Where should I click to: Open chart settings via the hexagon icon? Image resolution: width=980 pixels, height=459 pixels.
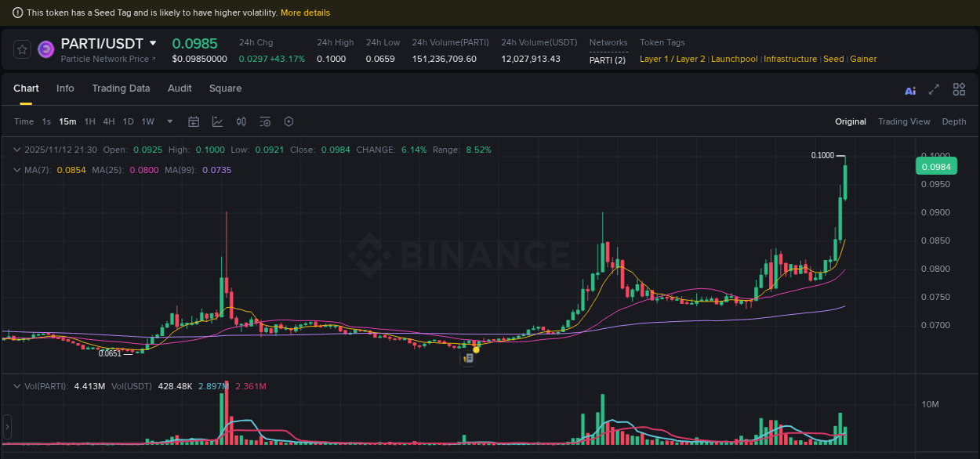289,121
